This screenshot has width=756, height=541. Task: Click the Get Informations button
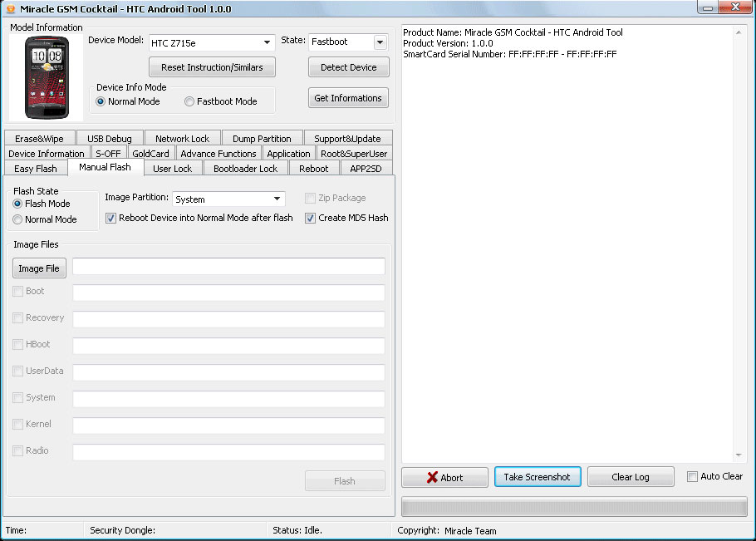(x=348, y=98)
